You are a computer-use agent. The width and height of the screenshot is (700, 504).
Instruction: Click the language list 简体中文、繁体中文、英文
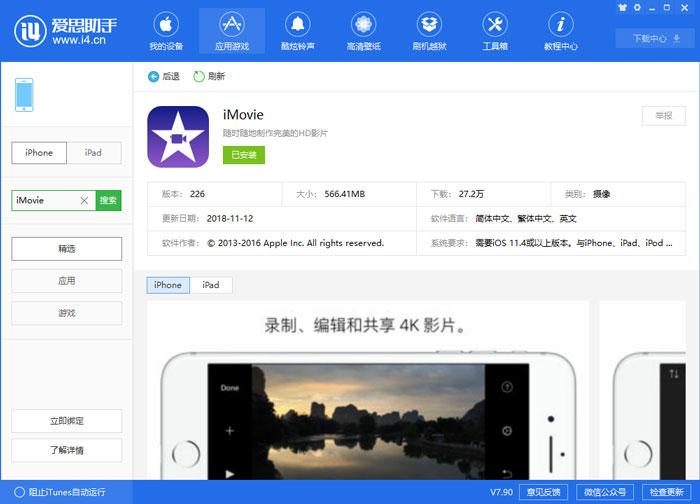click(526, 219)
